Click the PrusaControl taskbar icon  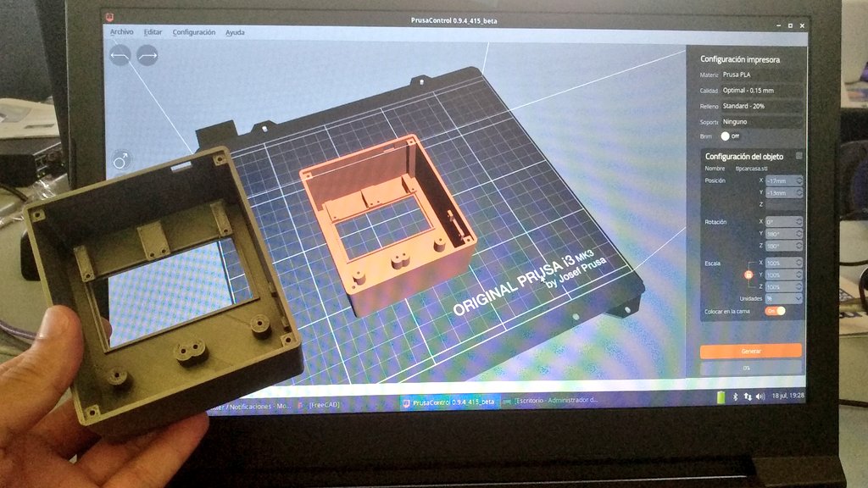pos(407,404)
